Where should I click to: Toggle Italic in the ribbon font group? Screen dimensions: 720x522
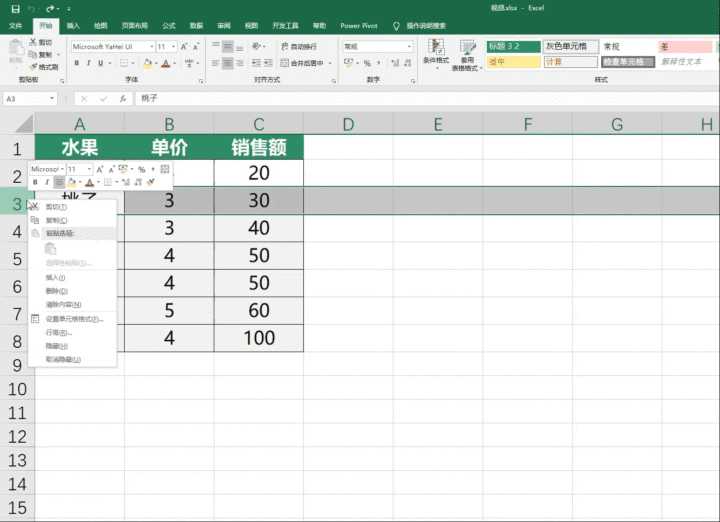coord(88,63)
